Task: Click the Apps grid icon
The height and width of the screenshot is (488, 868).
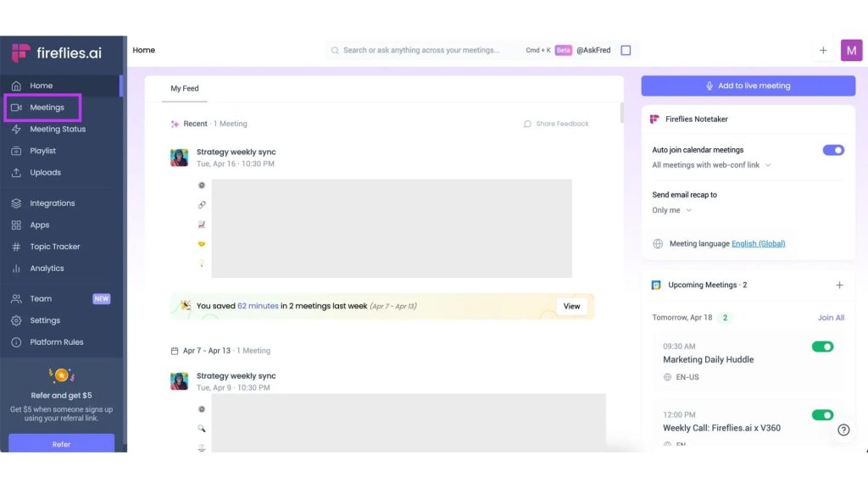Action: click(16, 225)
